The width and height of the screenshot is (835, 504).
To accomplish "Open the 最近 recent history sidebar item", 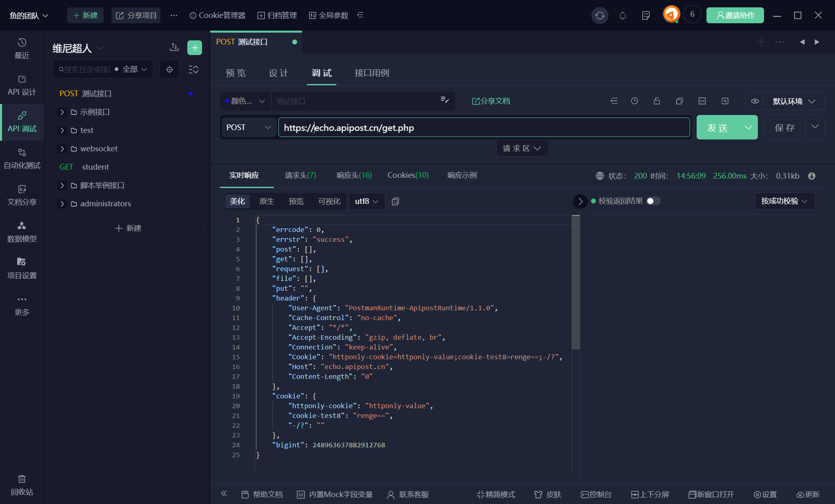I will click(22, 49).
